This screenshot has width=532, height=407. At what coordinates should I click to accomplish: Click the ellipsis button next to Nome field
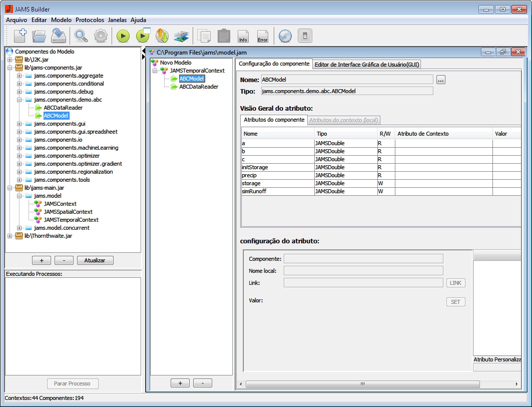click(x=440, y=80)
